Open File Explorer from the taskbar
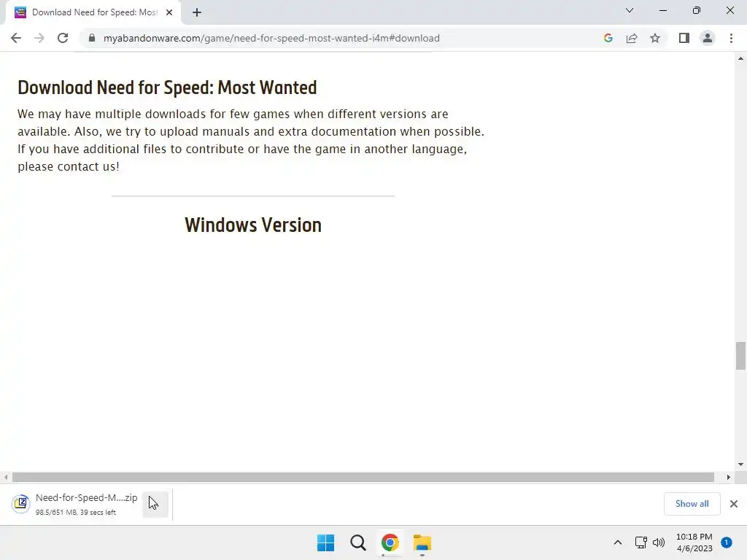Screen dimensions: 747x560 422,542
